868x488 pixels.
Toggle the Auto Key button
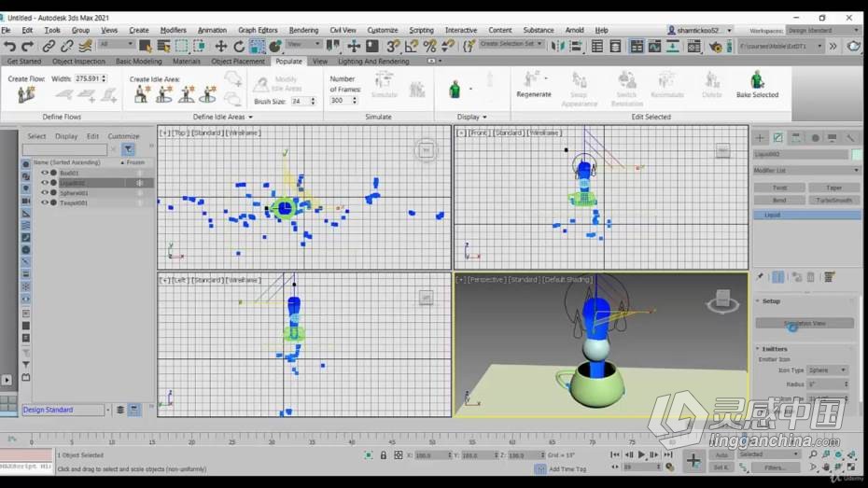pos(721,454)
